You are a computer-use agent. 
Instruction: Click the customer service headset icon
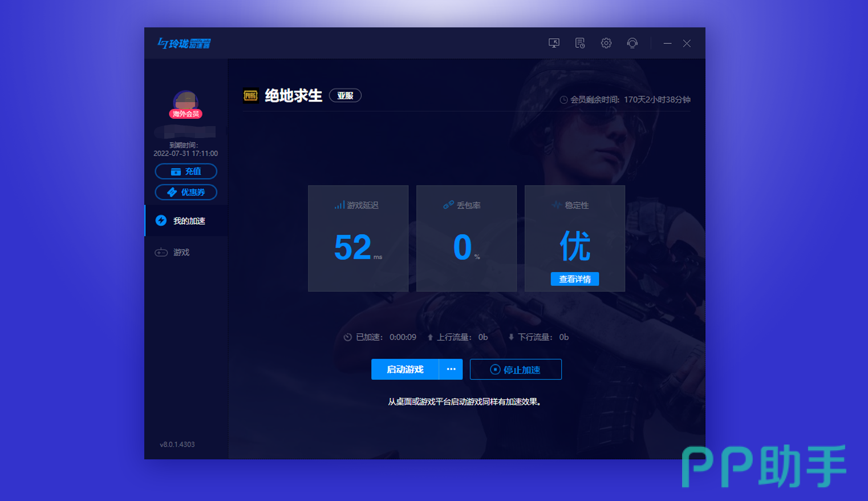(x=632, y=43)
